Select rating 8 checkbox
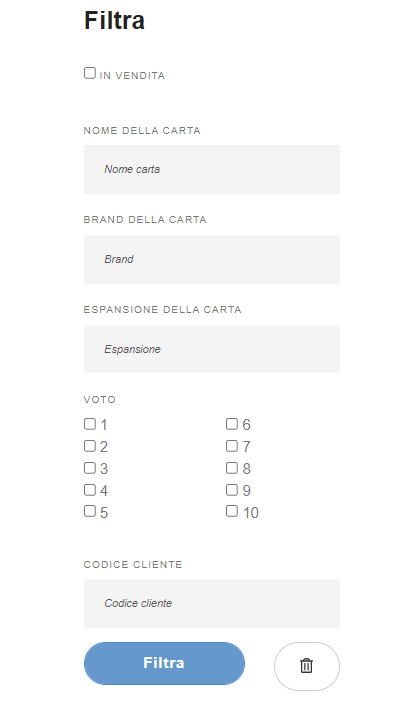 (x=232, y=468)
